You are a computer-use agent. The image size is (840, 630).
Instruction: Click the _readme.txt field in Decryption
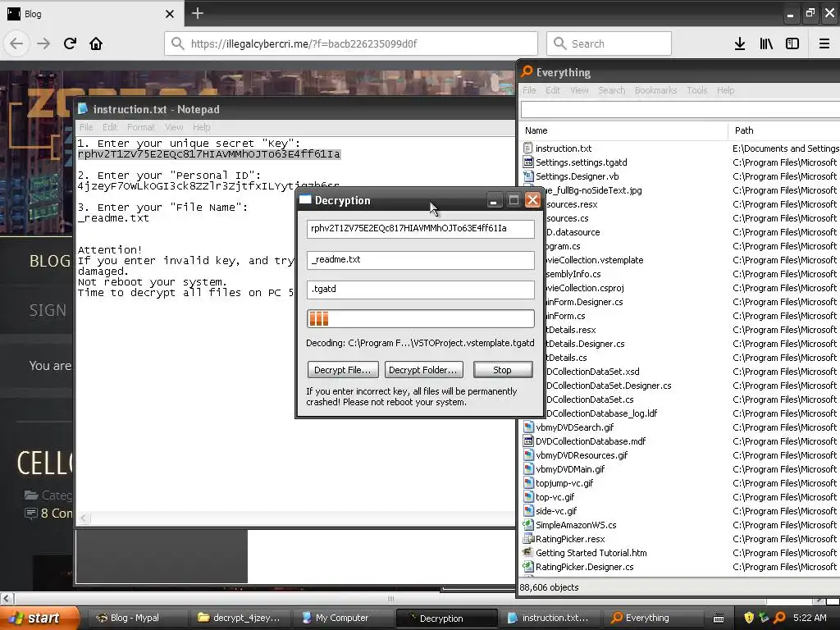(421, 260)
